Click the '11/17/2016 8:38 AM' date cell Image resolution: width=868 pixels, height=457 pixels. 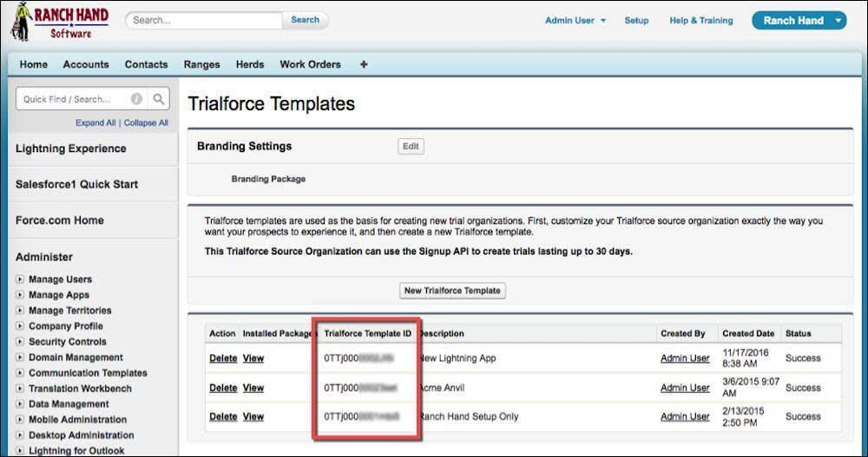(745, 358)
